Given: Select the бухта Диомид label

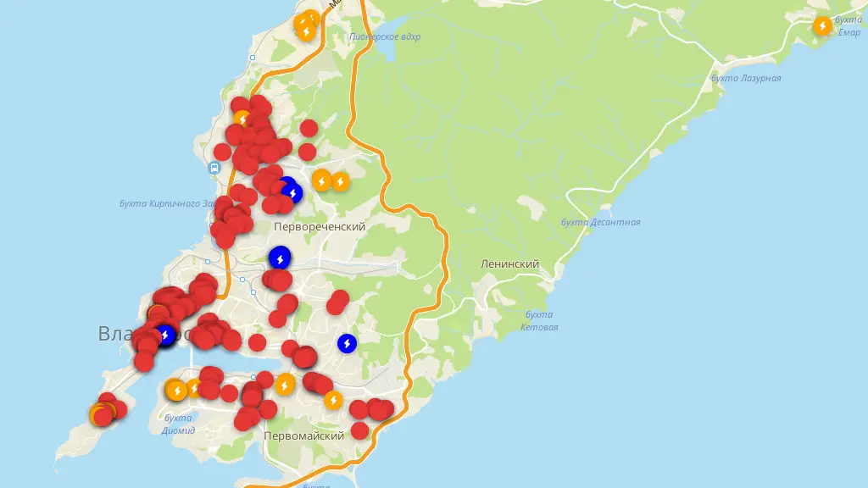Looking at the screenshot, I should 178,424.
